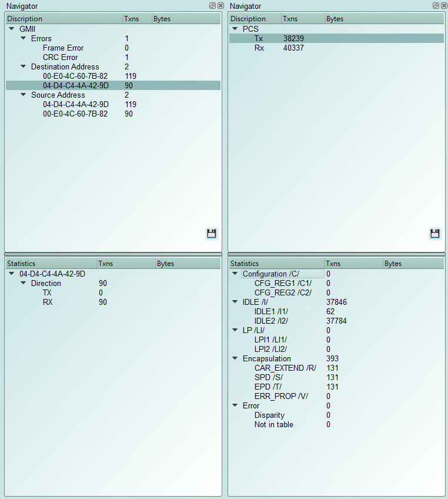Select the SPD /S/ row

pyautogui.click(x=336, y=377)
